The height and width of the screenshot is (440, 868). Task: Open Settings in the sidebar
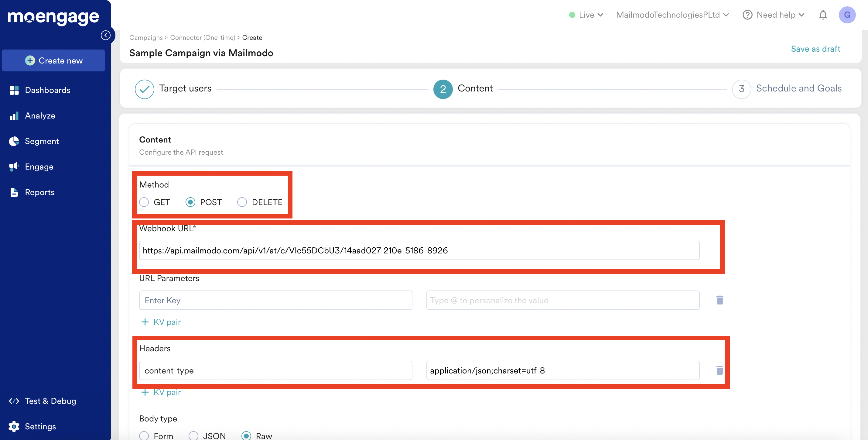coord(40,427)
